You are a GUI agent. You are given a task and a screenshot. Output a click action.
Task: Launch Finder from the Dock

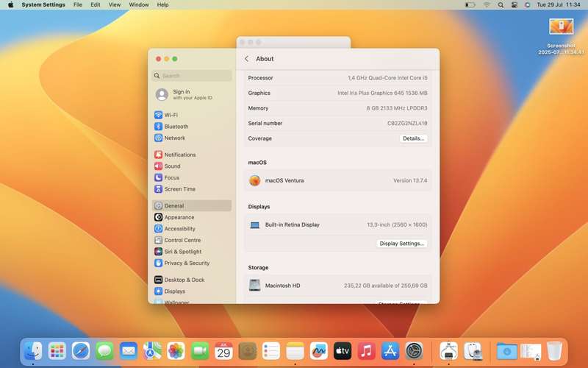33,351
